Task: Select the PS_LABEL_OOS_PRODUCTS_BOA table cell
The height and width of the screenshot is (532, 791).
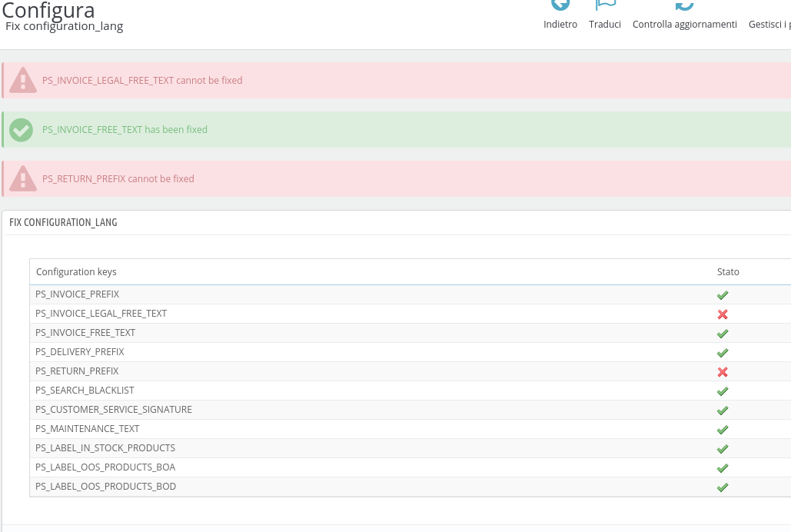Action: (105, 467)
